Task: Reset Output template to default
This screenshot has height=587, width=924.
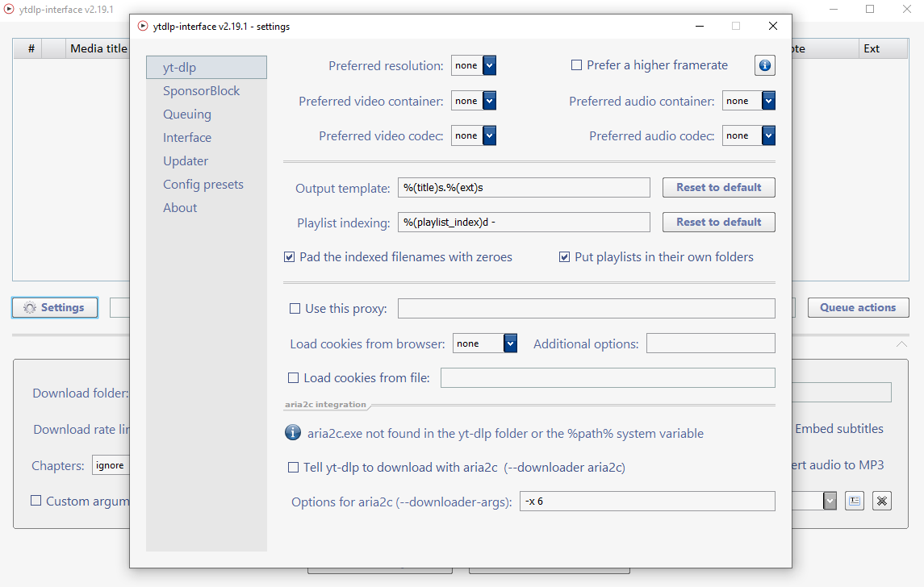Action: tap(718, 187)
